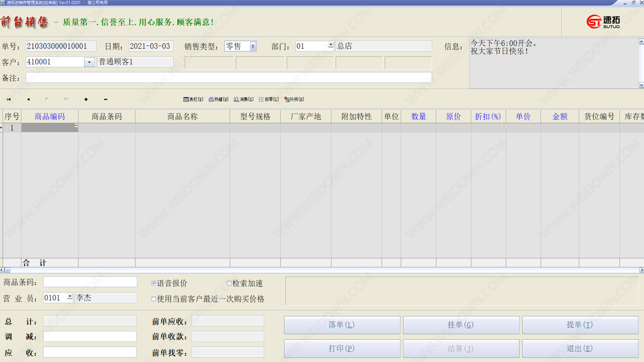
Task: Click the horizontal scrollbar under the table
Action: point(322,270)
